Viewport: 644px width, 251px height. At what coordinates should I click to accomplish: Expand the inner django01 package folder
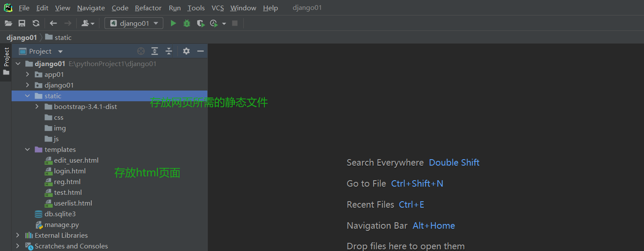click(27, 85)
